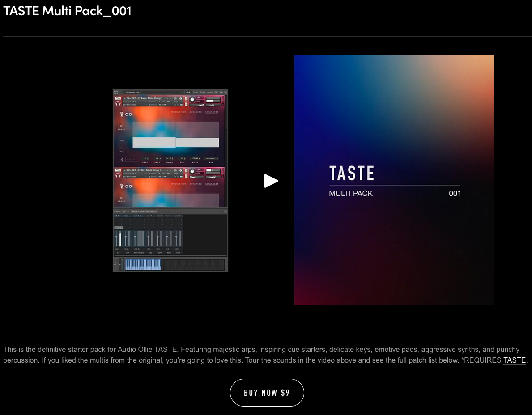The height and width of the screenshot is (415, 532).
Task: Click the "TASTE Multi Pack_001" page heading
Action: pos(67,11)
